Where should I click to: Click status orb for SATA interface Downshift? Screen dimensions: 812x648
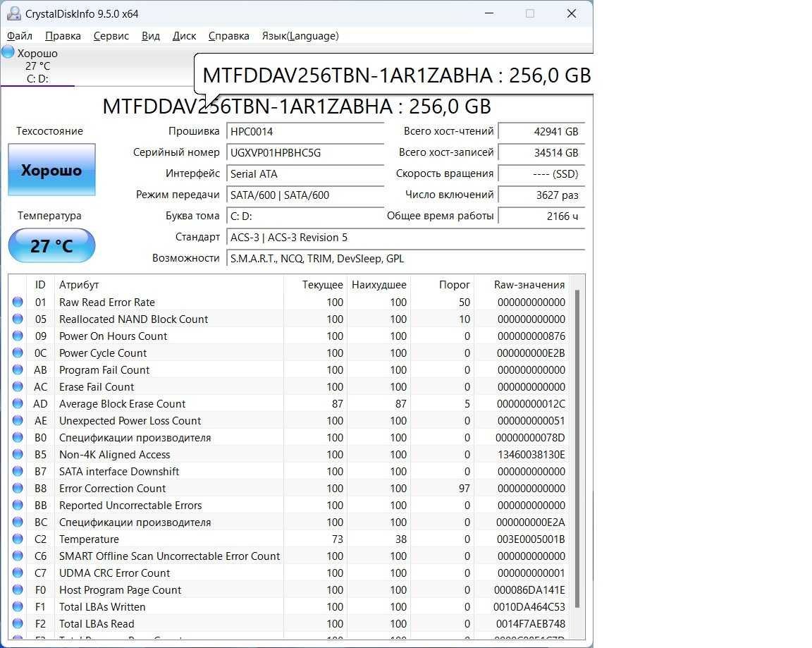[x=18, y=471]
